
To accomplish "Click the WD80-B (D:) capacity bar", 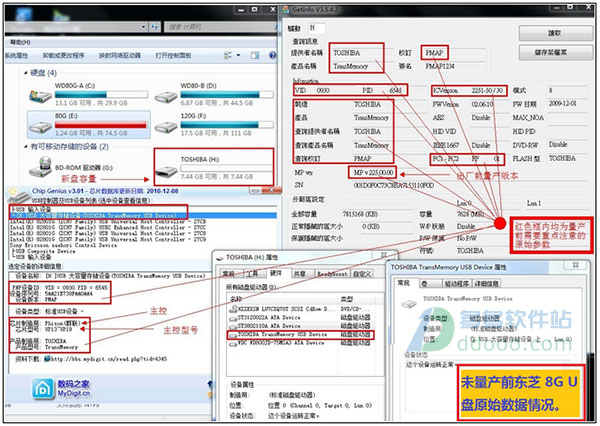I will [x=227, y=94].
